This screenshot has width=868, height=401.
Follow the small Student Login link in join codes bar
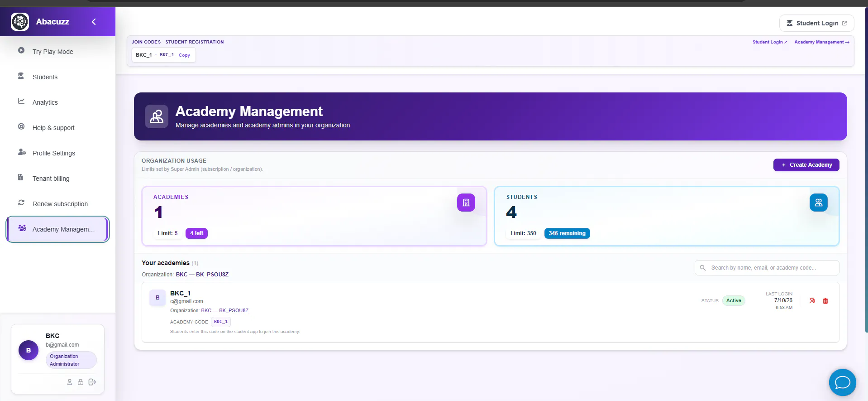pos(769,42)
